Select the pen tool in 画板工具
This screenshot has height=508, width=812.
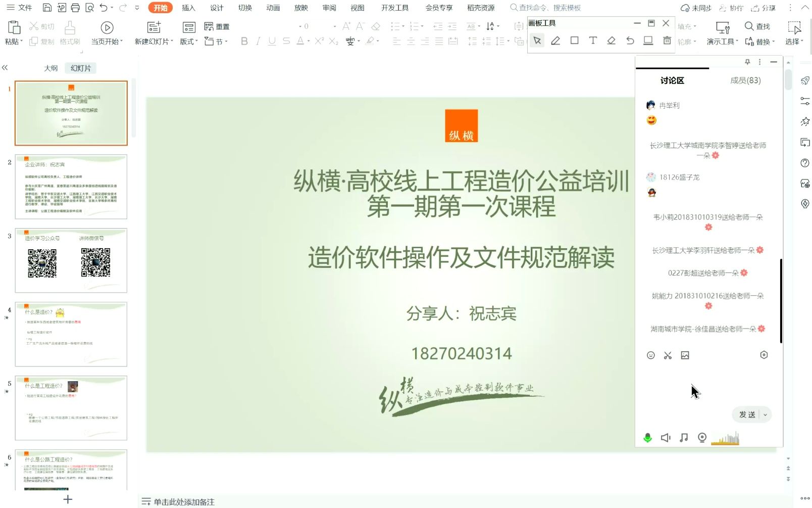tap(555, 40)
